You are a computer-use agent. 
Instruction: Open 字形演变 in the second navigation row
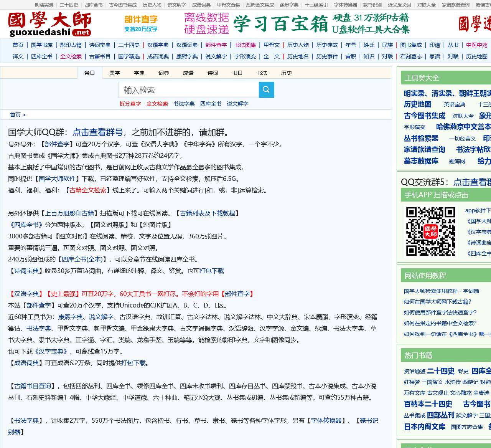[245, 56]
